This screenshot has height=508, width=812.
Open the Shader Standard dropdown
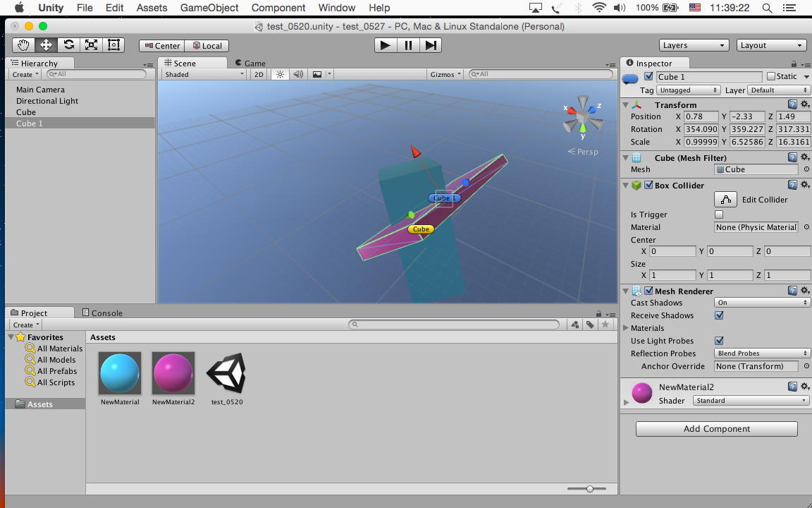tap(751, 401)
